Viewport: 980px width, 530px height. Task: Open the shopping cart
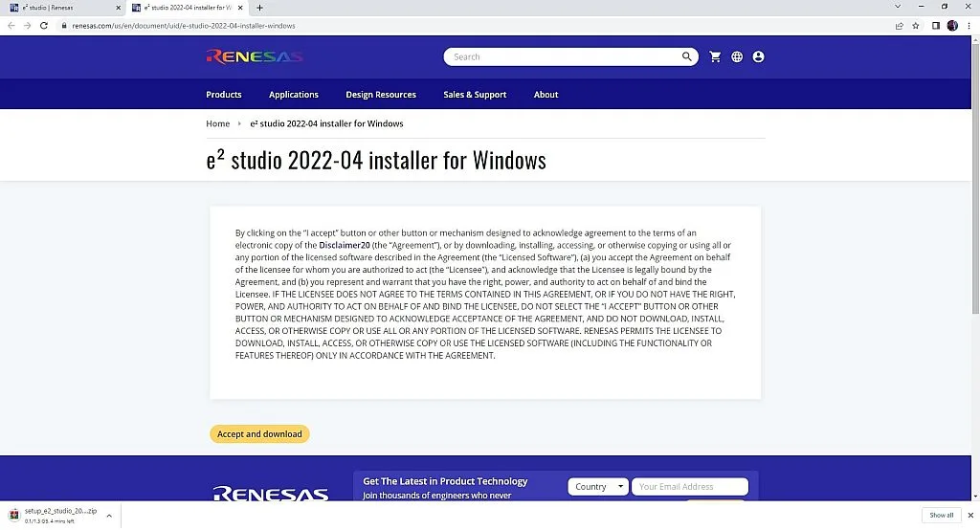click(715, 56)
